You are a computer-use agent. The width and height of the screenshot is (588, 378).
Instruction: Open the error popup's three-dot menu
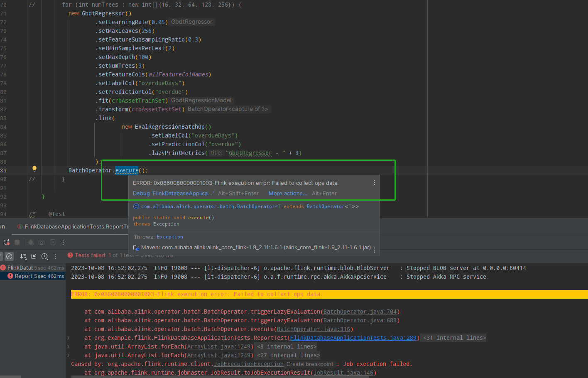coord(375,182)
